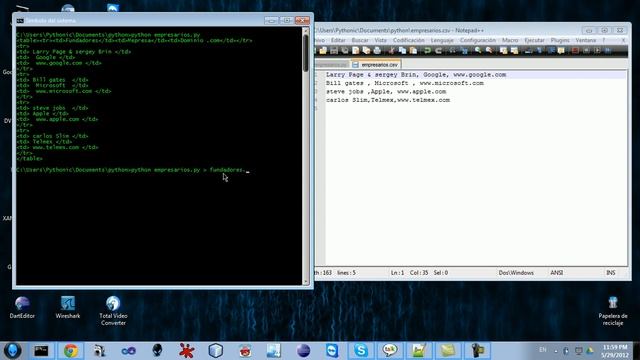Zoom out using the magnifier minus icon
640x360 pixels.
click(x=489, y=51)
